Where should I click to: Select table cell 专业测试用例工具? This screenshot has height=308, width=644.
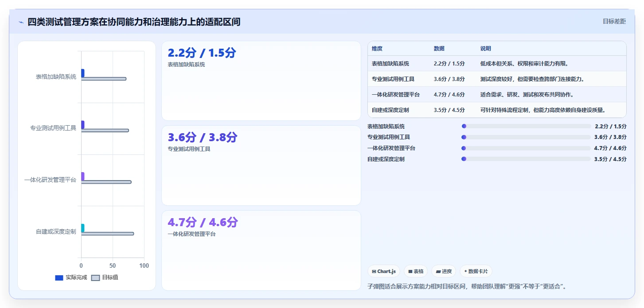[x=393, y=79]
